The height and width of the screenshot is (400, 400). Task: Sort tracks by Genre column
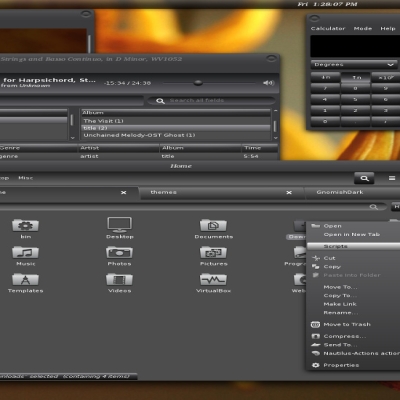[38, 148]
